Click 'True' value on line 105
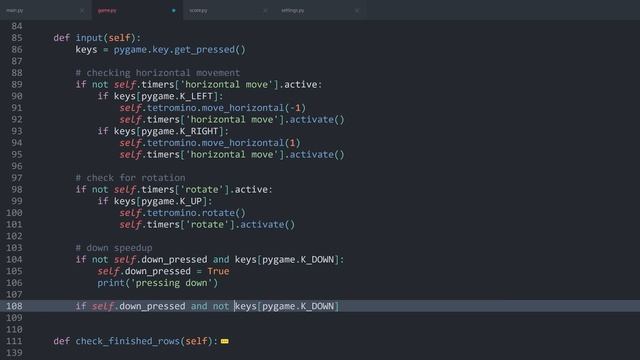Image resolution: width=640 pixels, height=360 pixels. click(x=218, y=271)
